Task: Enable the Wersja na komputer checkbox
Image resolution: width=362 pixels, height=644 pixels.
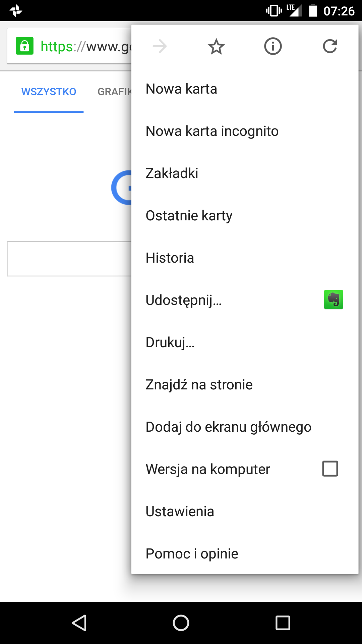Action: (330, 469)
